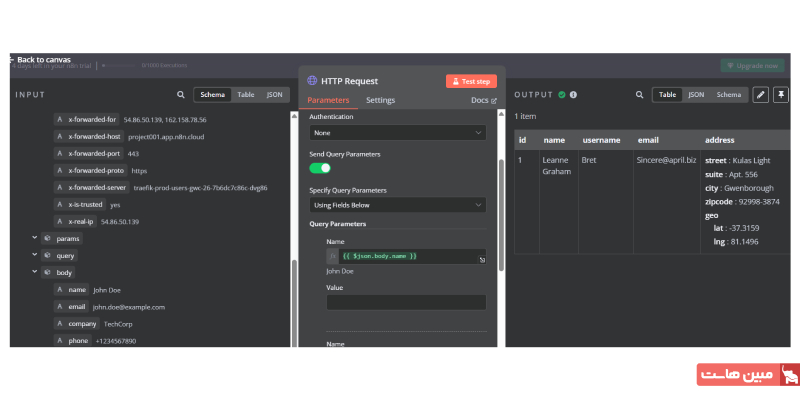Screen dimensions: 800x400
Task: Click the green success checkmark beside Output
Action: pyautogui.click(x=562, y=95)
